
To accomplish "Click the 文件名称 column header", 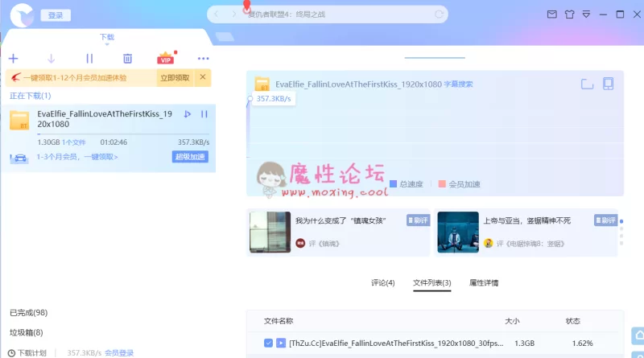I will click(x=279, y=321).
